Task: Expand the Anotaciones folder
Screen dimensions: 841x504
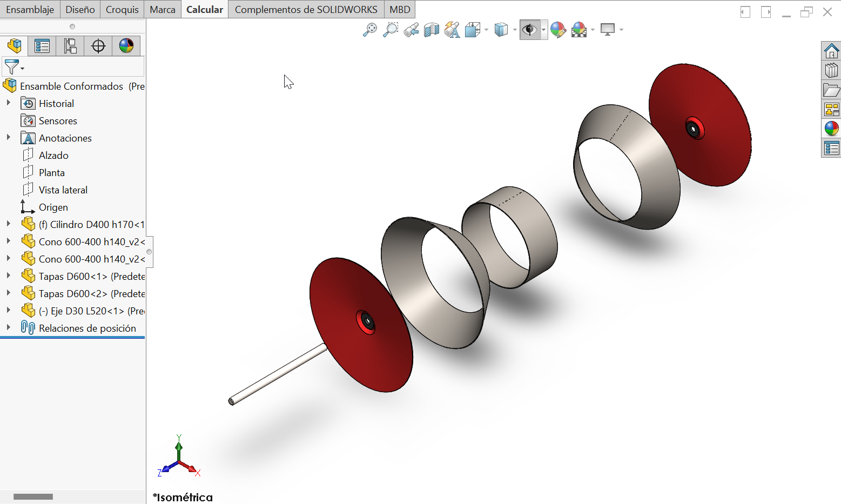Action: [8, 137]
